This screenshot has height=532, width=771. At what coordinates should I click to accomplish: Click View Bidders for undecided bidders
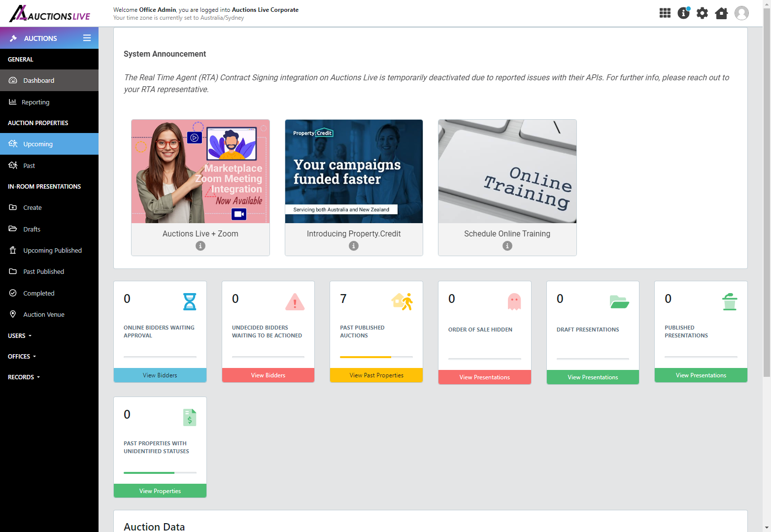point(268,375)
